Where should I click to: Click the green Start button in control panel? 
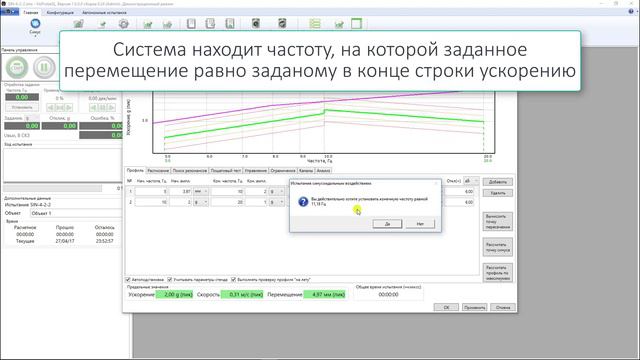pos(17,67)
